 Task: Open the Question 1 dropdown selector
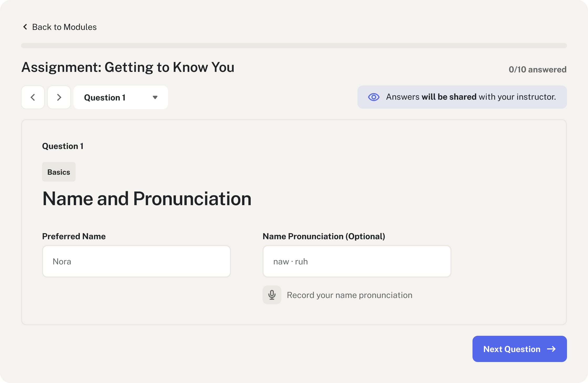121,97
